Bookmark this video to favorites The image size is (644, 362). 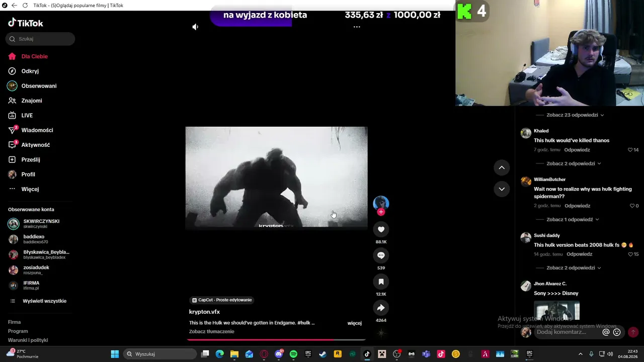pyautogui.click(x=381, y=282)
